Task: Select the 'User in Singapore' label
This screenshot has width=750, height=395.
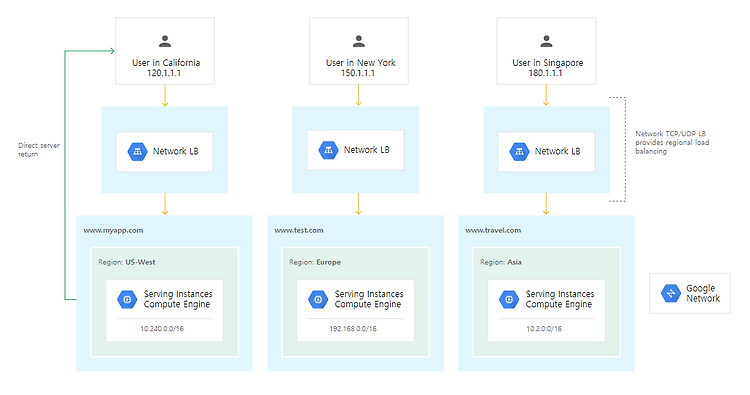Action: (548, 63)
